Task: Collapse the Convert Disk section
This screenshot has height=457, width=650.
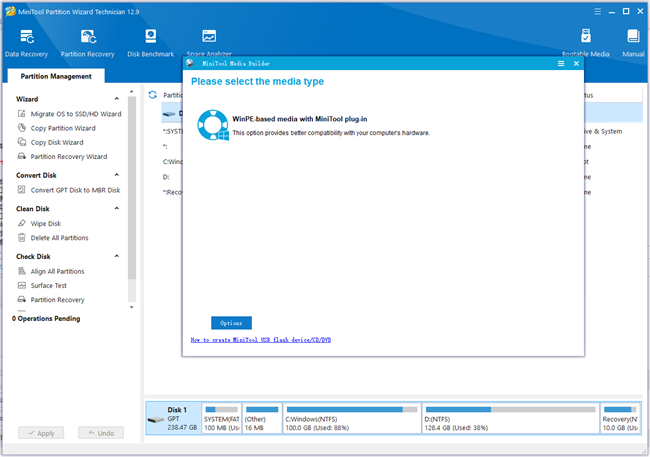Action: pos(117,175)
